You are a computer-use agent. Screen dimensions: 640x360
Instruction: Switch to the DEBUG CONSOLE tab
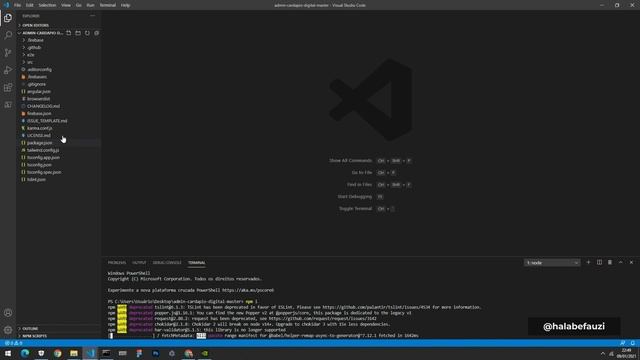167,263
